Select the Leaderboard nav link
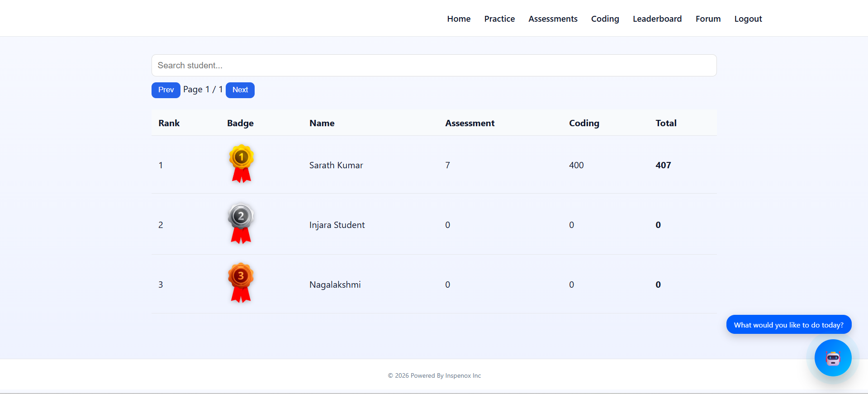This screenshot has height=394, width=868. [x=657, y=19]
